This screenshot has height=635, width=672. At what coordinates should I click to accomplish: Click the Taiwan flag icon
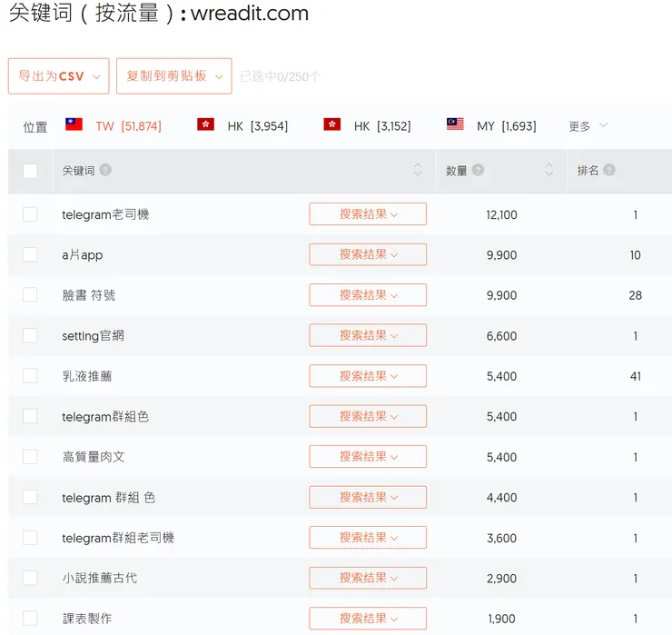74,124
